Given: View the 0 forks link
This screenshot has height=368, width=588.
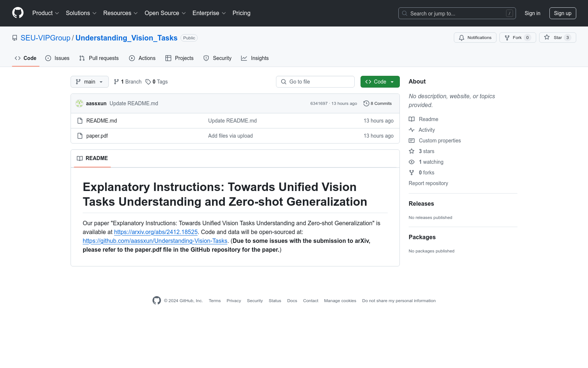Looking at the screenshot, I should click(422, 173).
